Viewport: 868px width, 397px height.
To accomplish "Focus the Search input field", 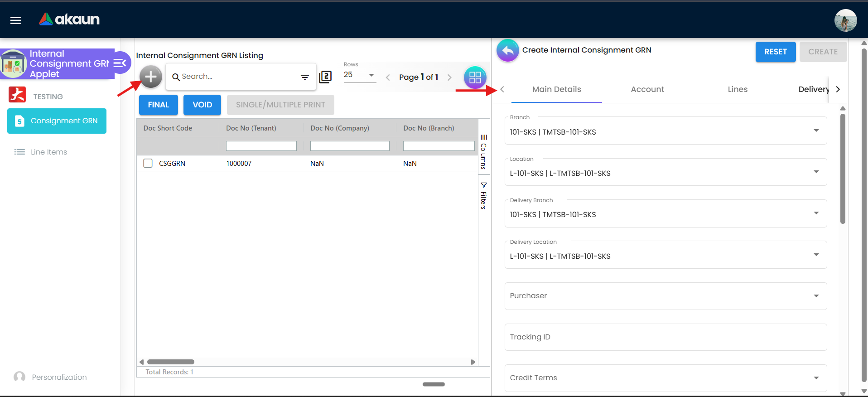I will (x=239, y=77).
